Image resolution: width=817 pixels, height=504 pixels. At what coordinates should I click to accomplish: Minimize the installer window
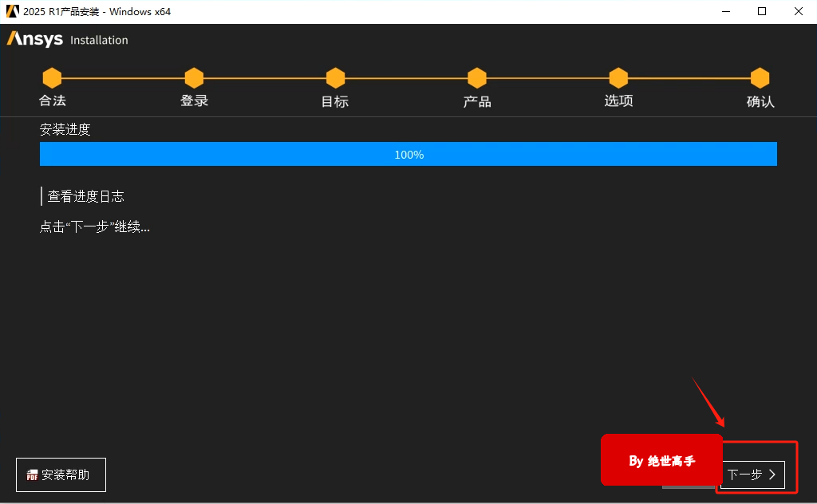pyautogui.click(x=726, y=11)
